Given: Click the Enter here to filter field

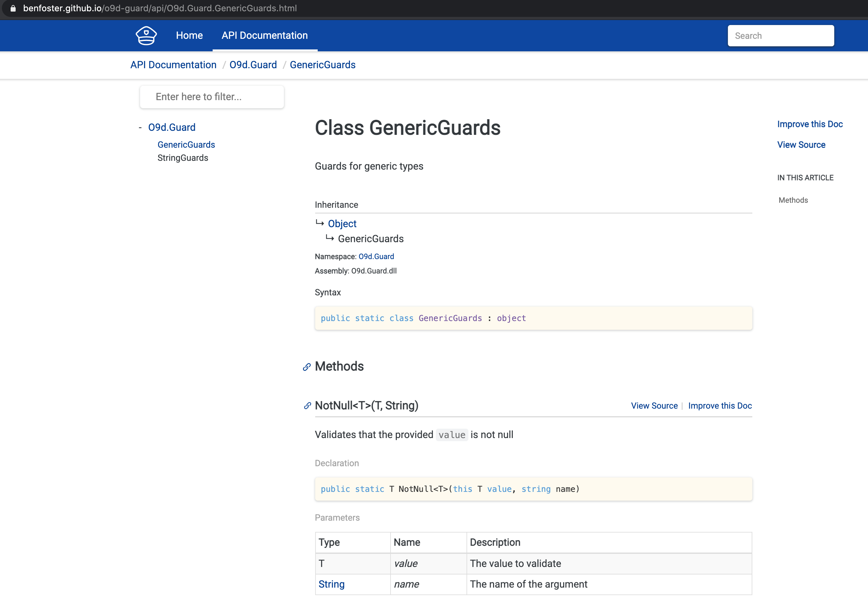Looking at the screenshot, I should click(x=212, y=97).
